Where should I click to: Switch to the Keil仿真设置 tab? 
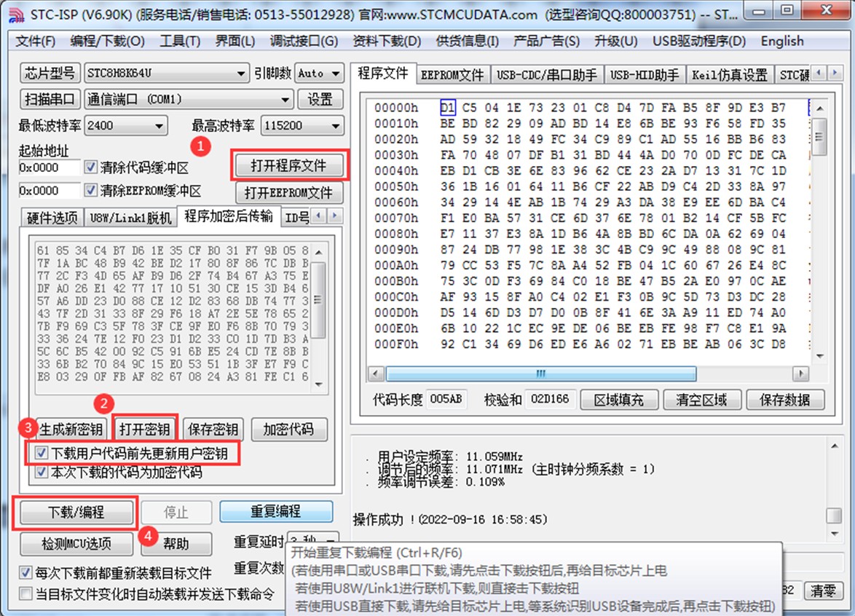[x=730, y=75]
